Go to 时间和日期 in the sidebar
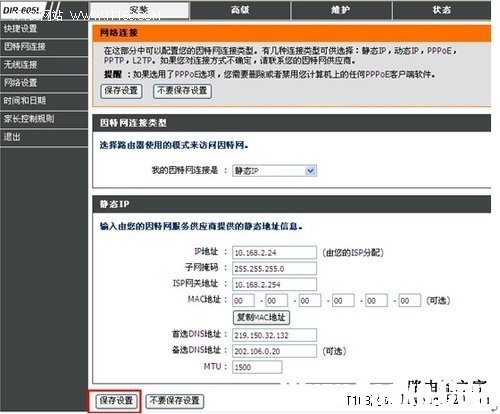 pos(44,101)
